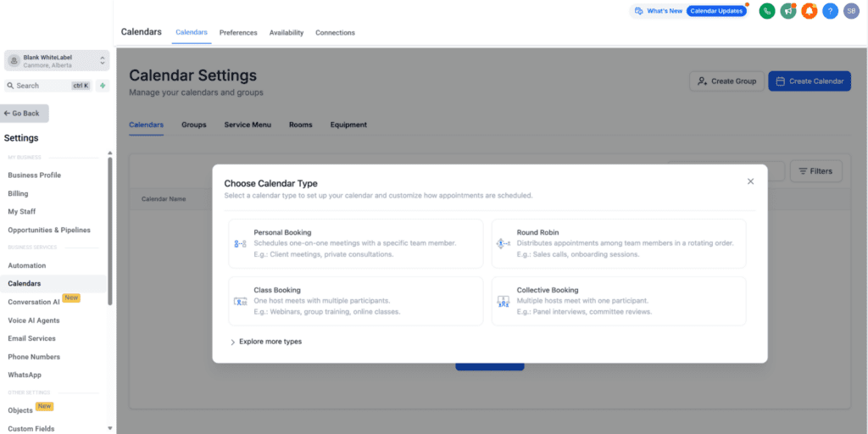Open the Preferences tab
The height and width of the screenshot is (434, 868).
(238, 33)
